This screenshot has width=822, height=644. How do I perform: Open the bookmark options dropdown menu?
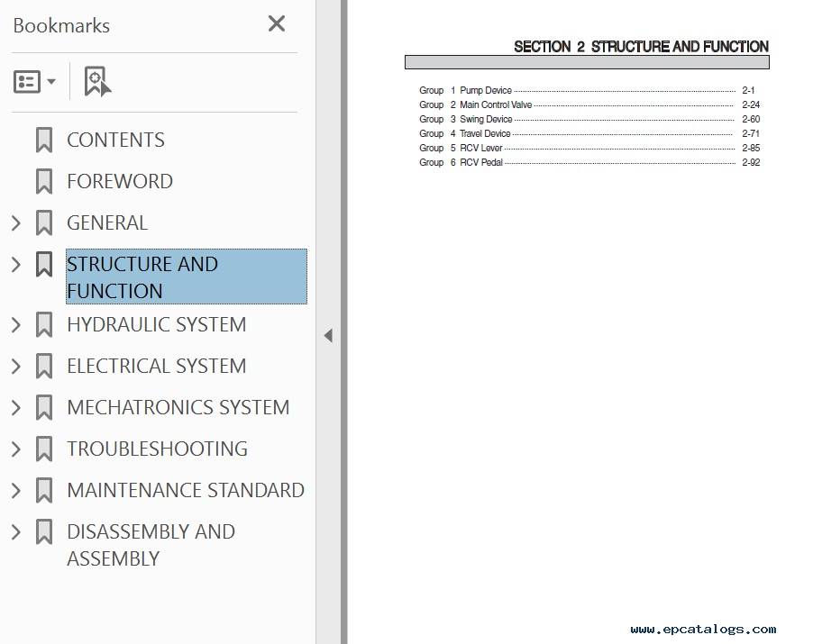coord(34,81)
